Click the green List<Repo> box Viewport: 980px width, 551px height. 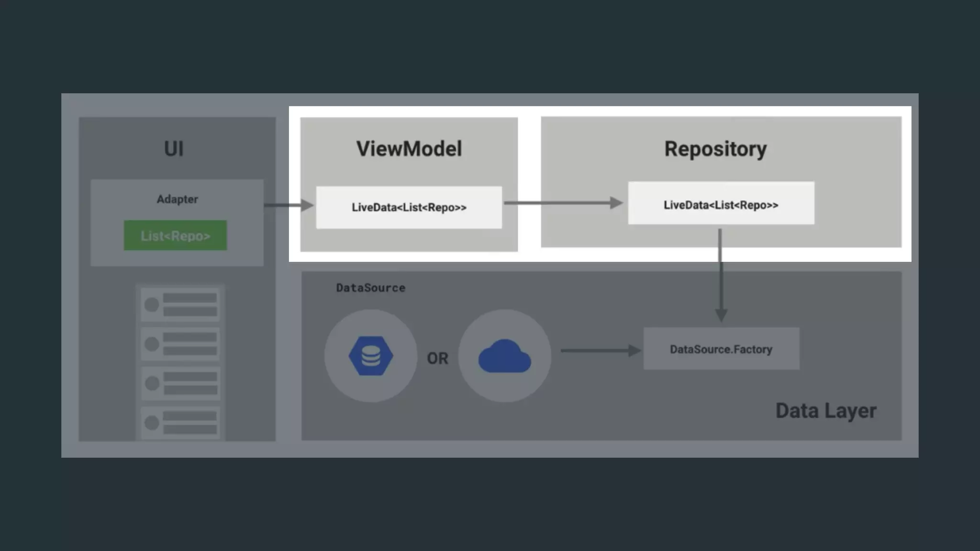175,235
